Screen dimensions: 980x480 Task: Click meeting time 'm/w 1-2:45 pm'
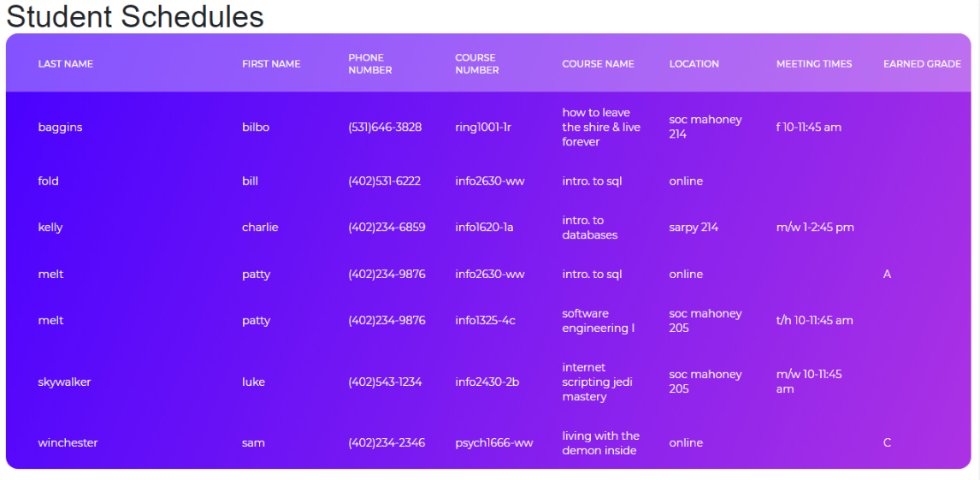(815, 228)
